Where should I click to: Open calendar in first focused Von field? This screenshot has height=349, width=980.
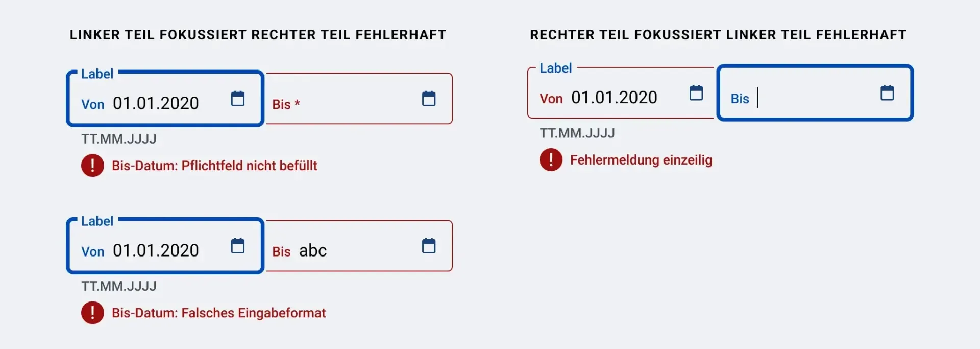pos(238,98)
